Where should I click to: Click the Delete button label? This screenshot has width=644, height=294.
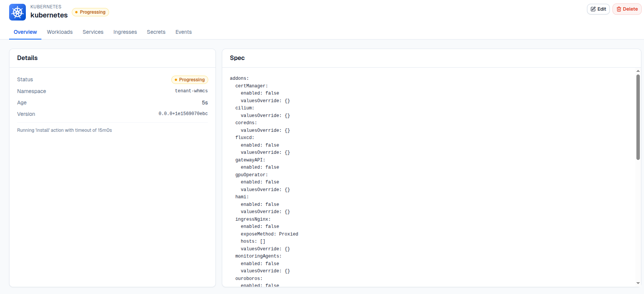630,9
